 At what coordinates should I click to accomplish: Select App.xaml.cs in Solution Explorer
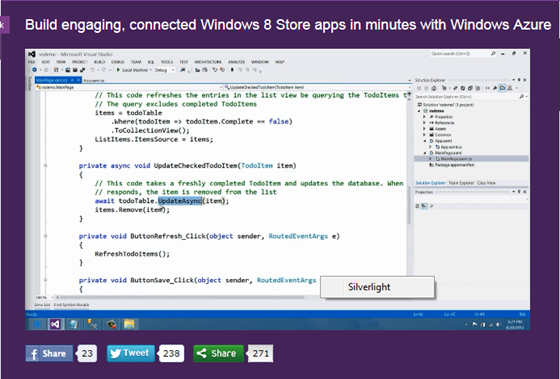click(x=449, y=147)
